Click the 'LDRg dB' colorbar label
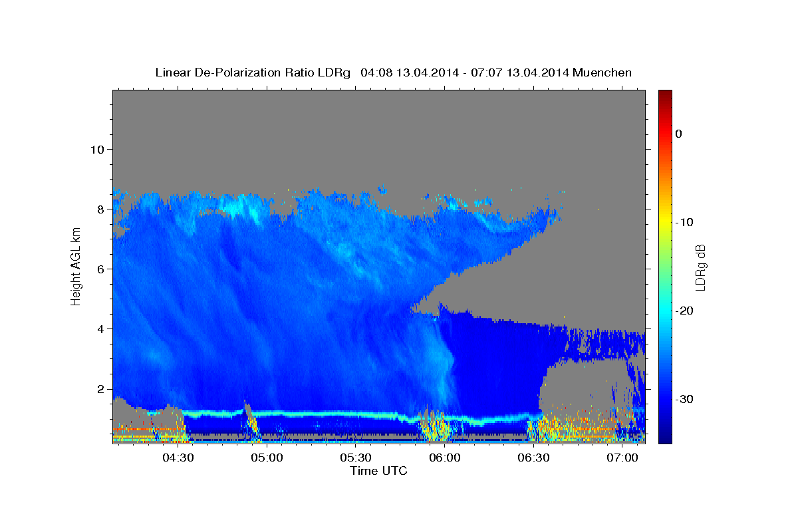Screen dimensions: 798x532 [x=700, y=267]
